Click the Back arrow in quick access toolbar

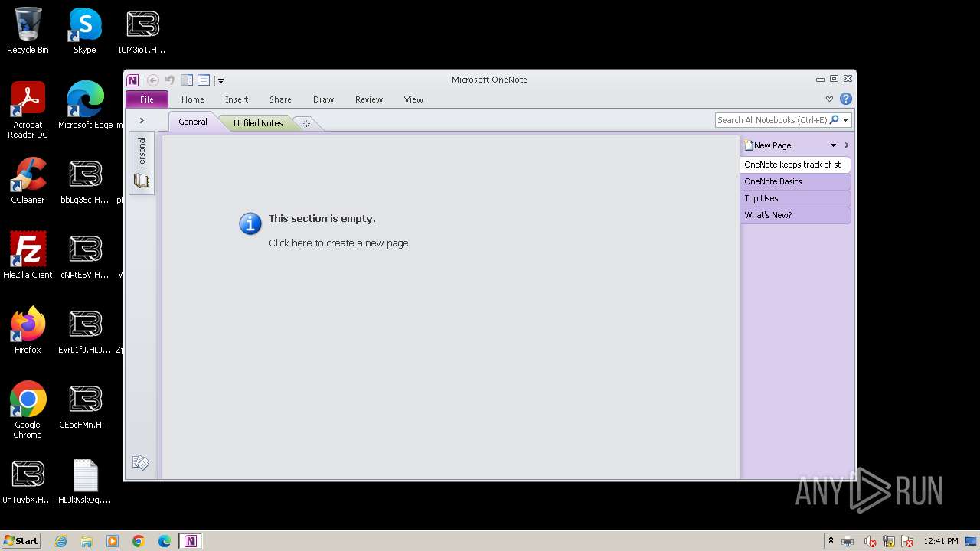tap(153, 80)
